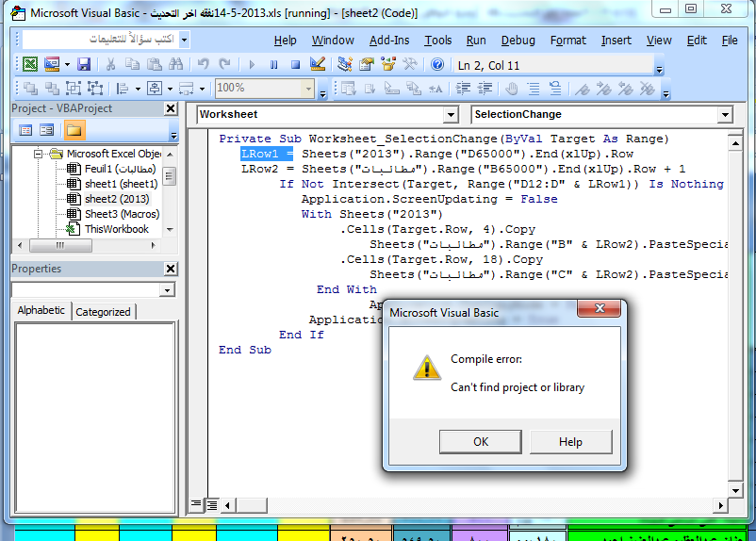Open the File menu

coord(730,41)
